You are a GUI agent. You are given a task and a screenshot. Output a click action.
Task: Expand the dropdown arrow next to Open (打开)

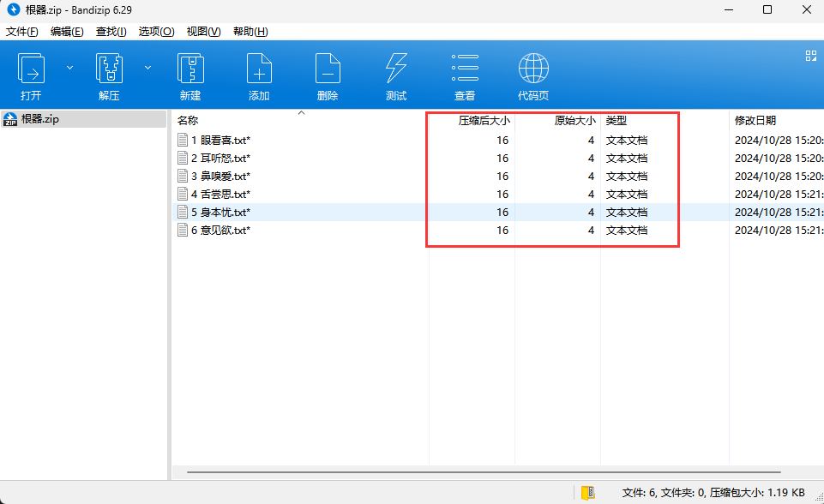coord(70,67)
